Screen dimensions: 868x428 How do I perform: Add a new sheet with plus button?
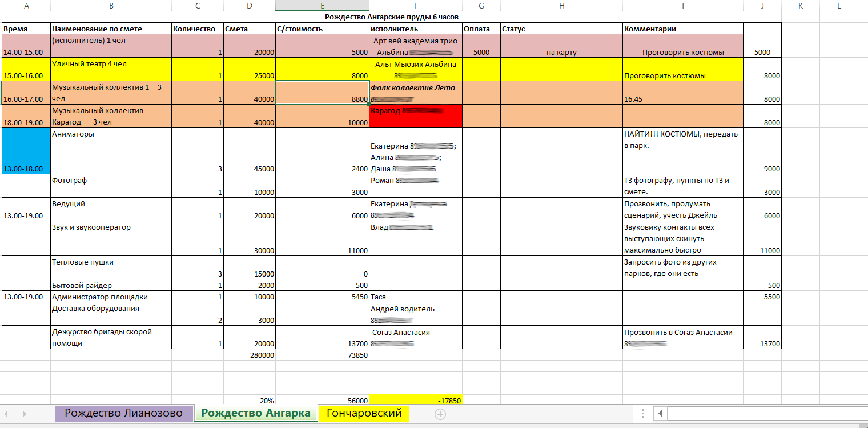coord(439,414)
